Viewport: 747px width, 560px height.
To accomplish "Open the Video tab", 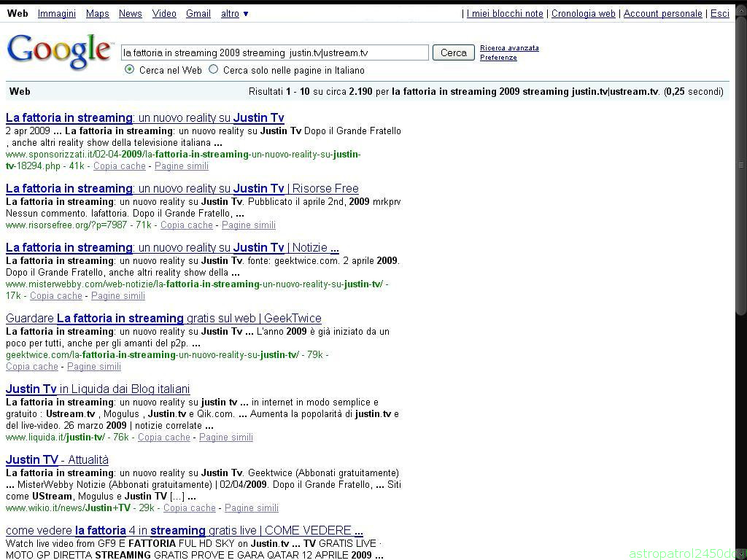I will pyautogui.click(x=164, y=14).
